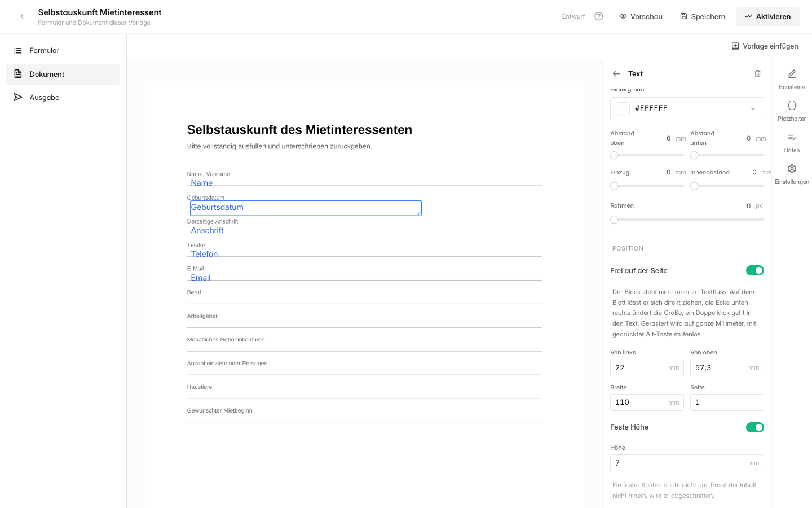This screenshot has width=812, height=508.
Task: Return from Text panel using back arrow
Action: 616,74
